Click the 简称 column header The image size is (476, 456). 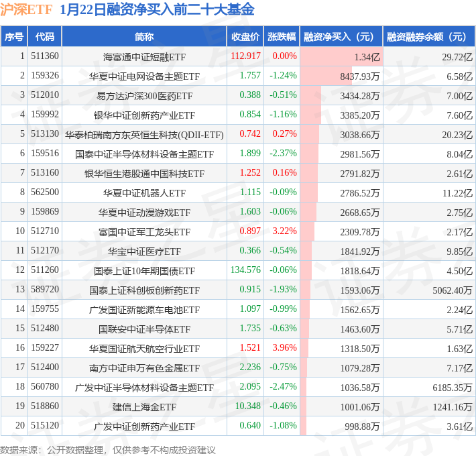coord(144,37)
